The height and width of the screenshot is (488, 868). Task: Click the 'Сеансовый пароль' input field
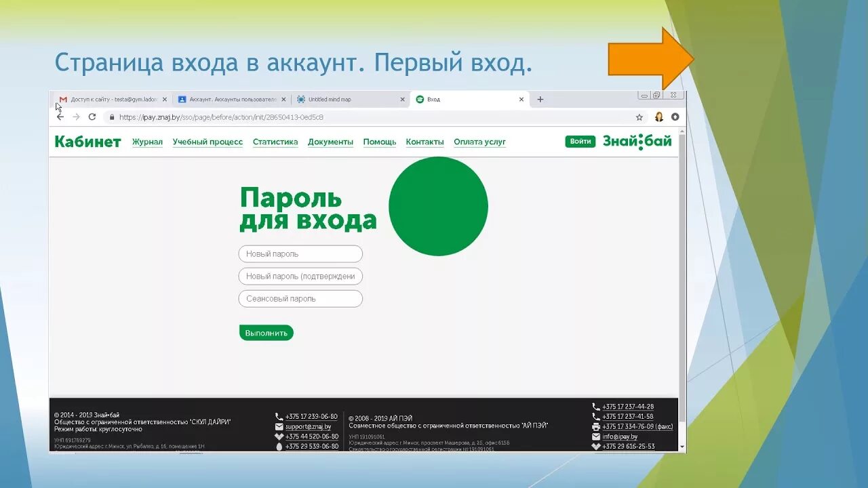(x=300, y=299)
